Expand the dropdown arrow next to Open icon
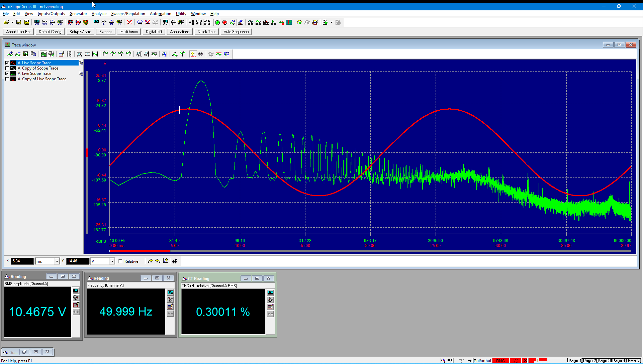This screenshot has height=364, width=643. (12, 22)
